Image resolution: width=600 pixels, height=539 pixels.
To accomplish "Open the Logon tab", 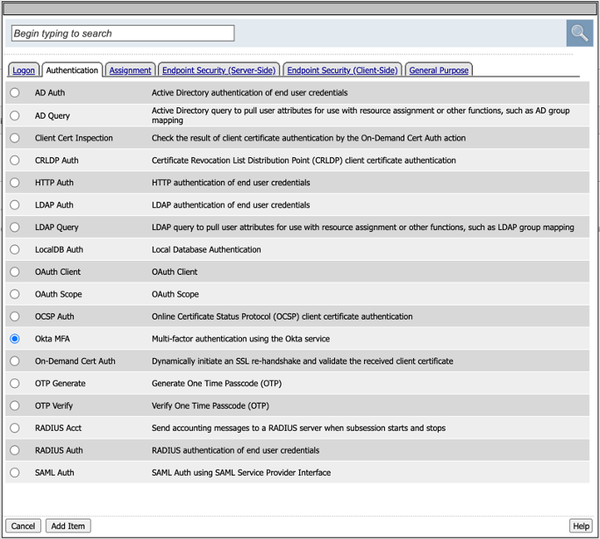I will tap(24, 70).
